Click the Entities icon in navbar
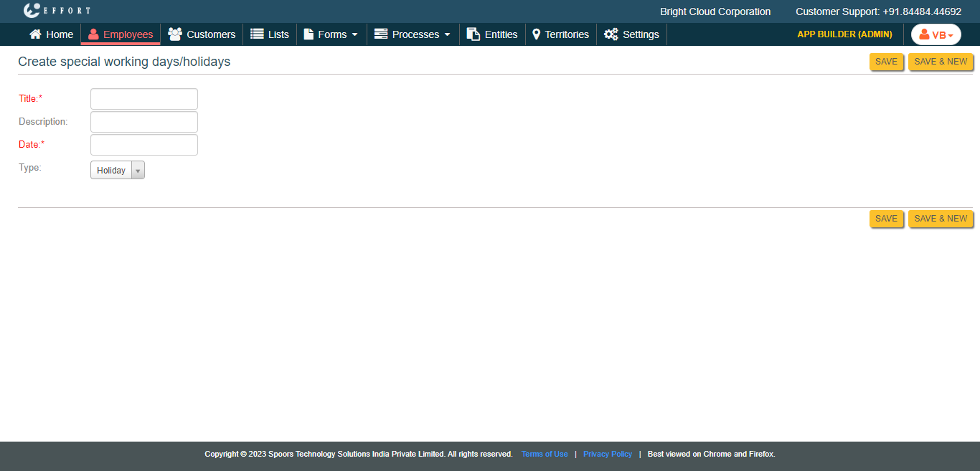The image size is (980, 471). (x=473, y=34)
